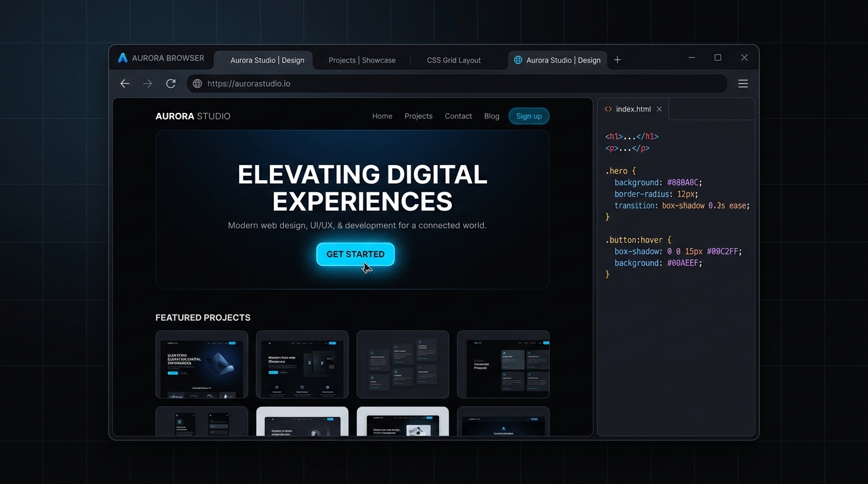Click the AURORA STUDIO site logo
The image size is (868, 484).
click(x=193, y=116)
